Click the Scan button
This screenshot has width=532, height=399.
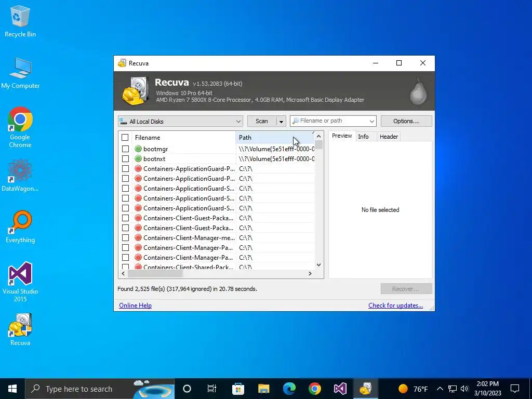click(x=262, y=121)
